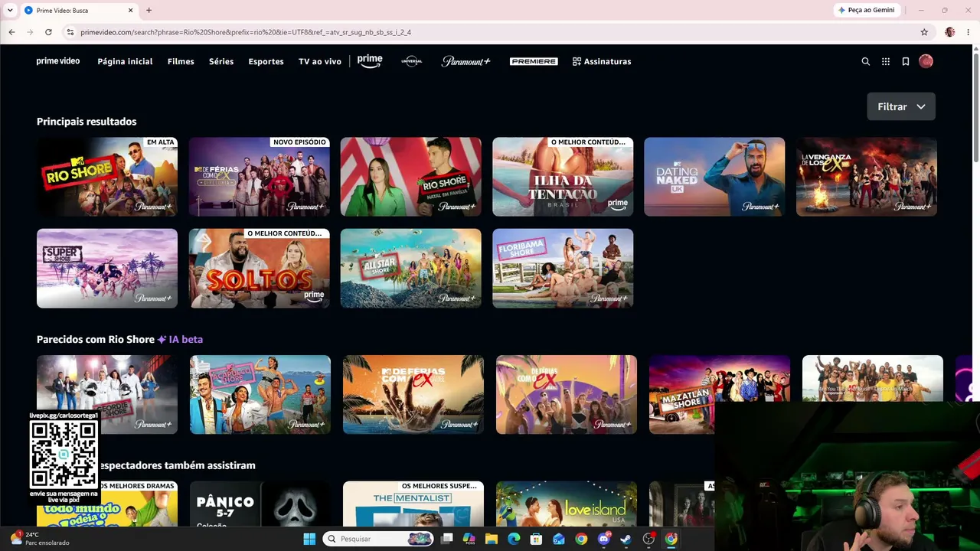Open the Prime Video search icon
The image size is (980, 551).
pos(866,61)
